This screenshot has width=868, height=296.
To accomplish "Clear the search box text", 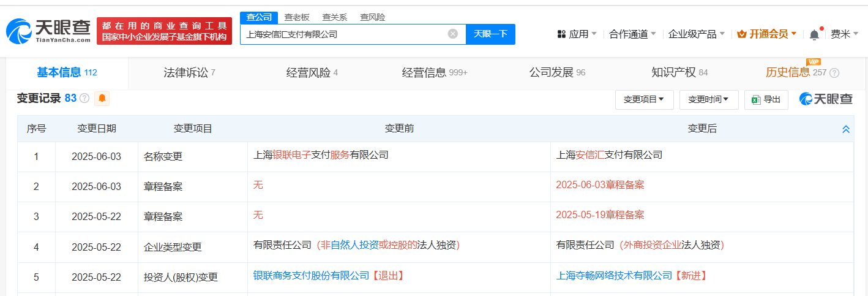I will pyautogui.click(x=452, y=34).
